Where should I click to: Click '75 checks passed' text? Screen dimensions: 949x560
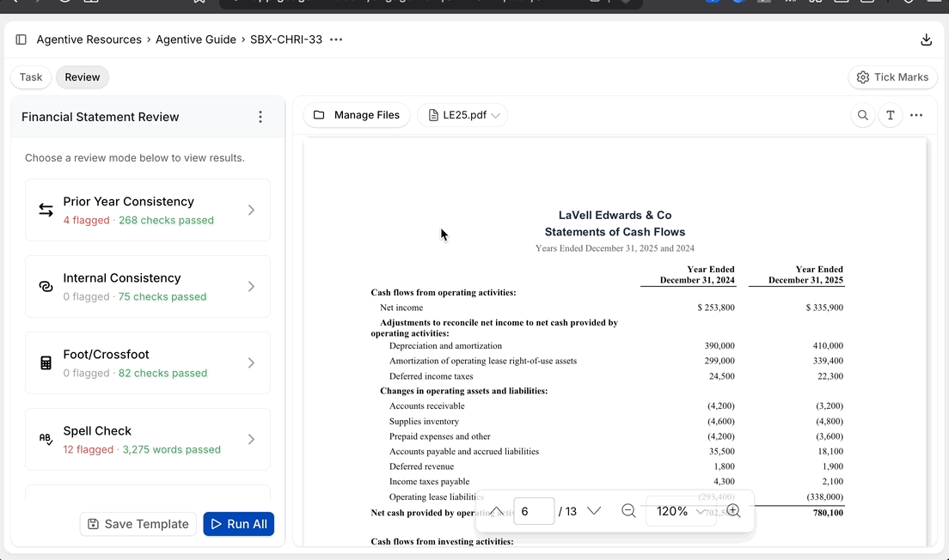[x=162, y=296]
